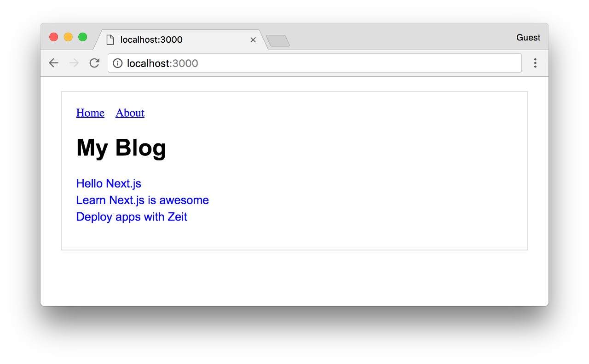Screen dimensions: 589x364
Task: Navigate to the Home link
Action: pos(90,113)
